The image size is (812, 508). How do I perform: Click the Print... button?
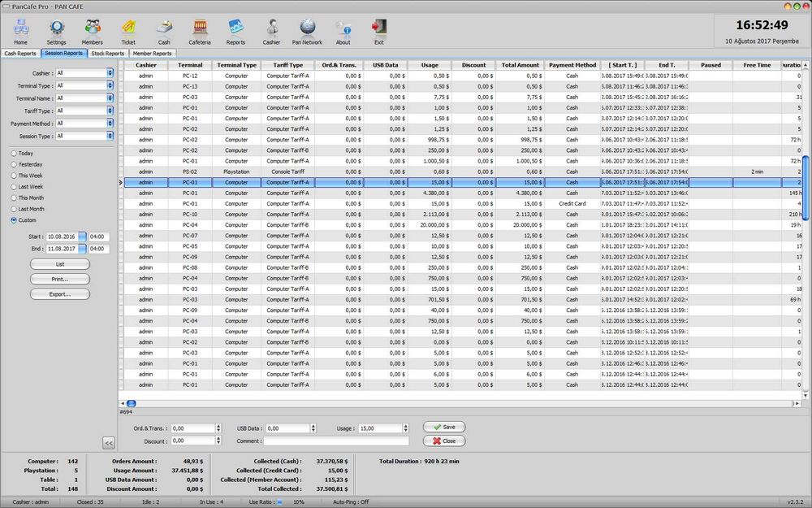[60, 280]
